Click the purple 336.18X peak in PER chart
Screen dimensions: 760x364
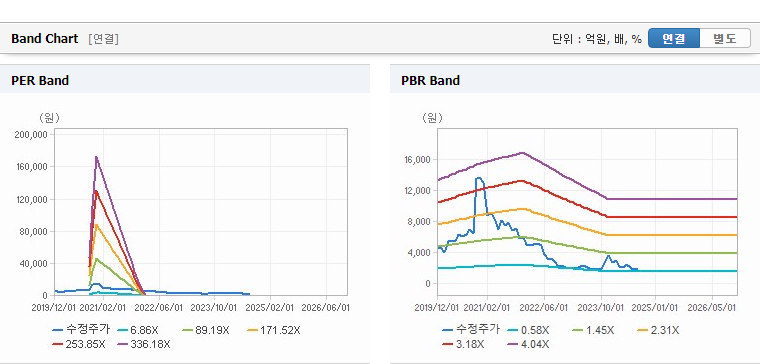pyautogui.click(x=96, y=157)
